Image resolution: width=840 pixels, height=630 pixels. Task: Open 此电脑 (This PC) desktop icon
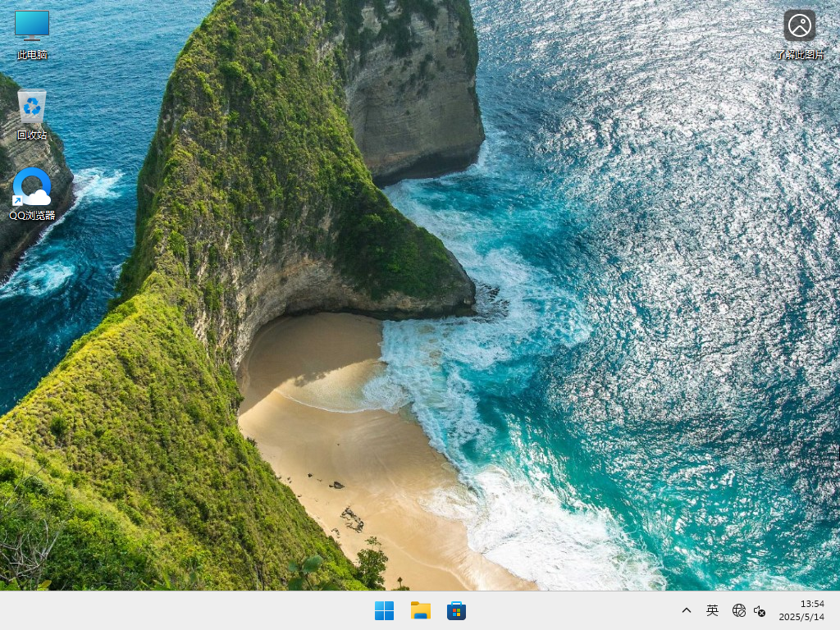(31, 25)
